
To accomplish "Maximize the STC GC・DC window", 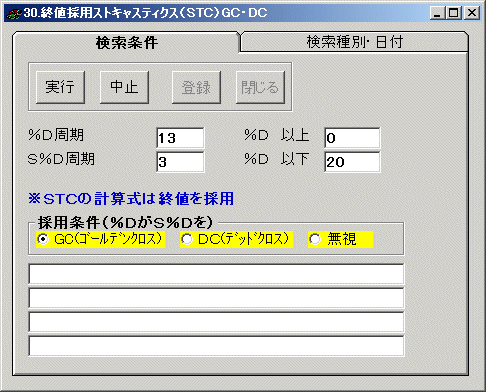I will point(454,13).
